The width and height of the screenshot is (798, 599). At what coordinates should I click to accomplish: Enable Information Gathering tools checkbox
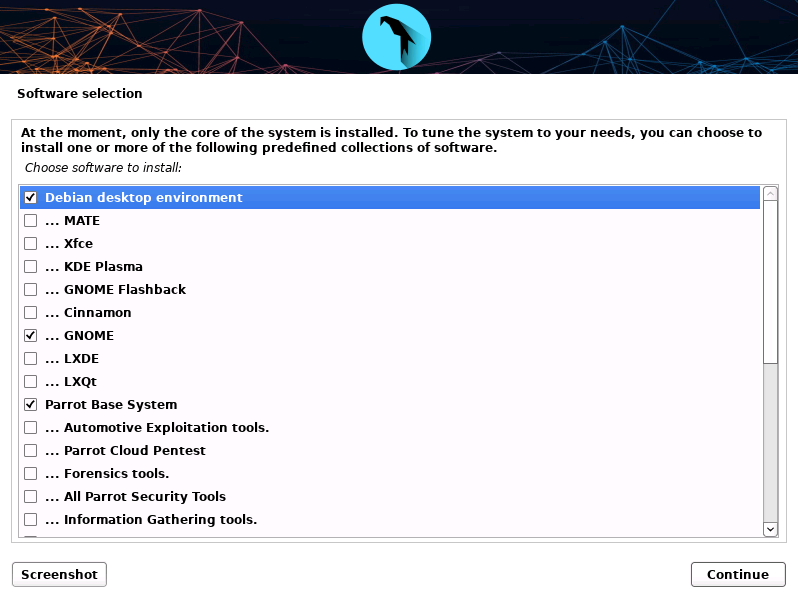[31, 520]
